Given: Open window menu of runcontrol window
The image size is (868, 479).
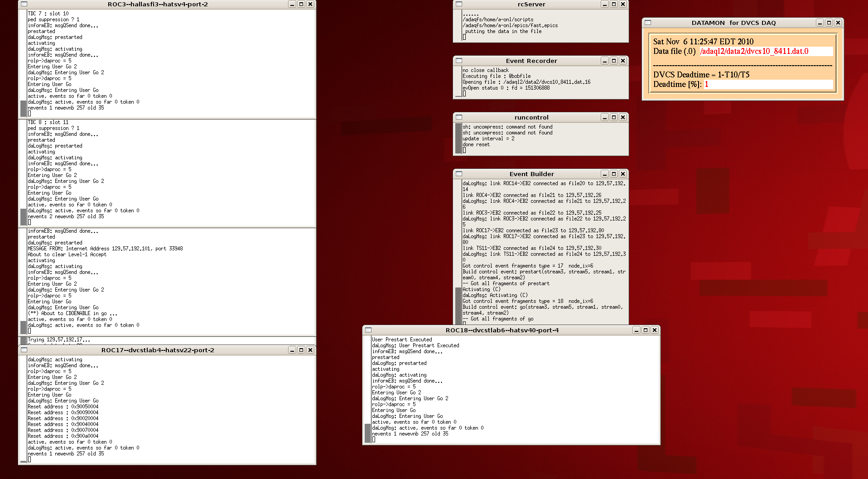Looking at the screenshot, I should [459, 117].
